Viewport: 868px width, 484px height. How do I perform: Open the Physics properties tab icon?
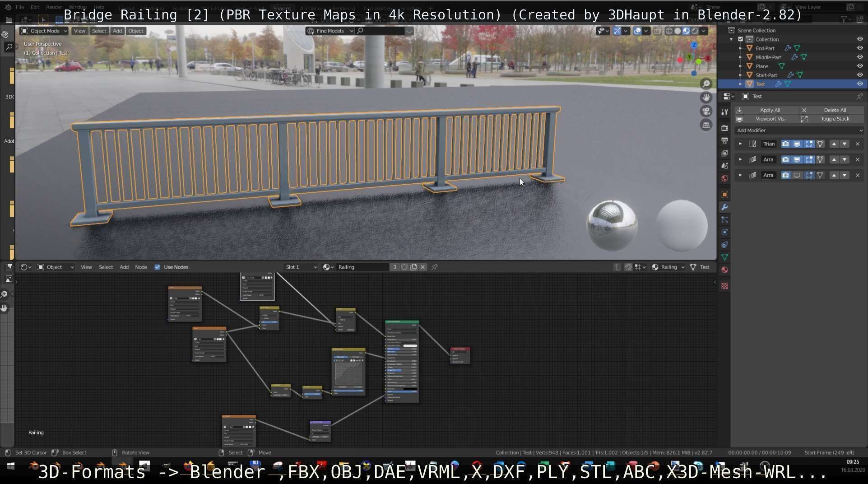[724, 232]
